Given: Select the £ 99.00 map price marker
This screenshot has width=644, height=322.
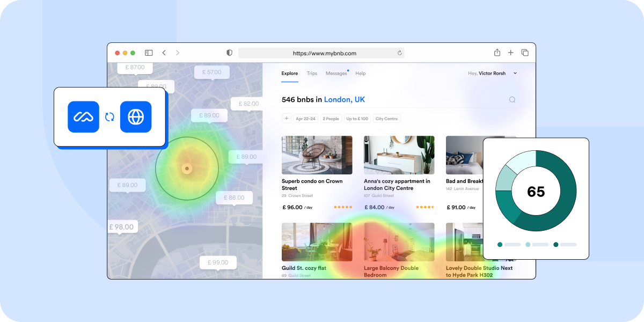Looking at the screenshot, I should coord(217,262).
